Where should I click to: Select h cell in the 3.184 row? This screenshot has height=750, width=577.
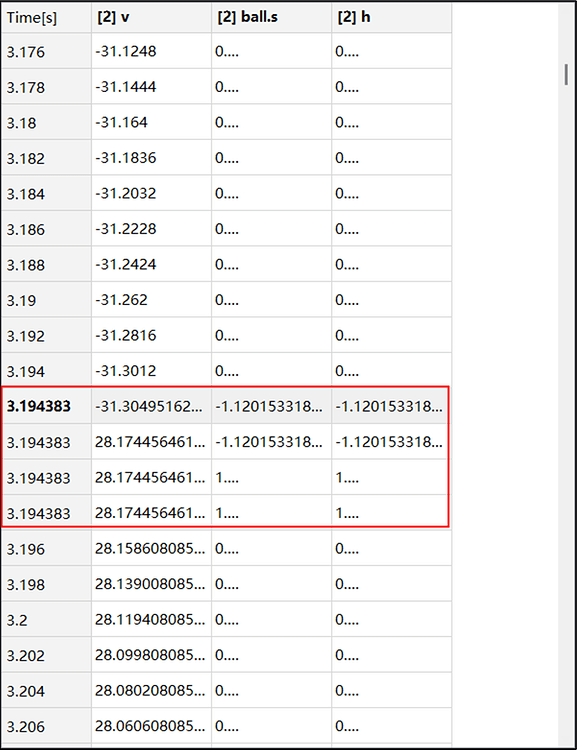(392, 193)
